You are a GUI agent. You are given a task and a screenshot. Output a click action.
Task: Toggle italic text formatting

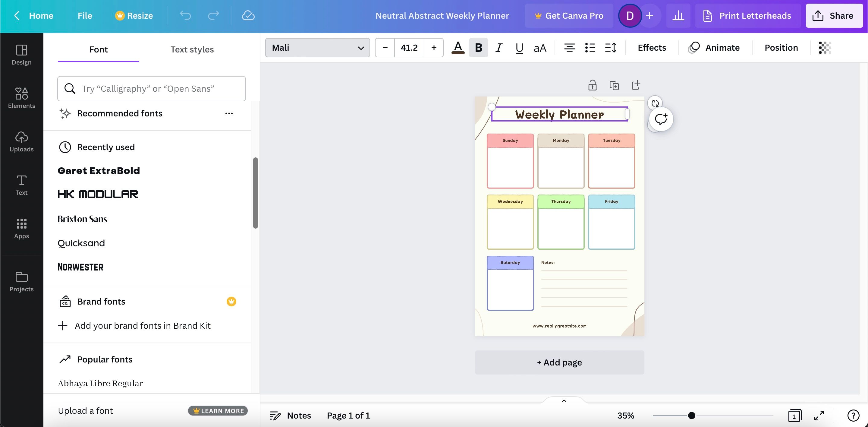[x=499, y=48]
